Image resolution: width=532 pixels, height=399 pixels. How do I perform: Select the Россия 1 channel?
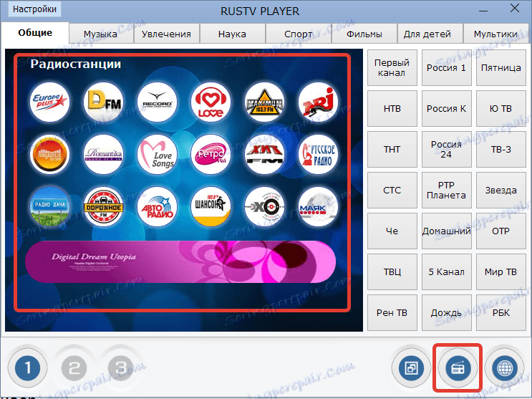pos(446,67)
